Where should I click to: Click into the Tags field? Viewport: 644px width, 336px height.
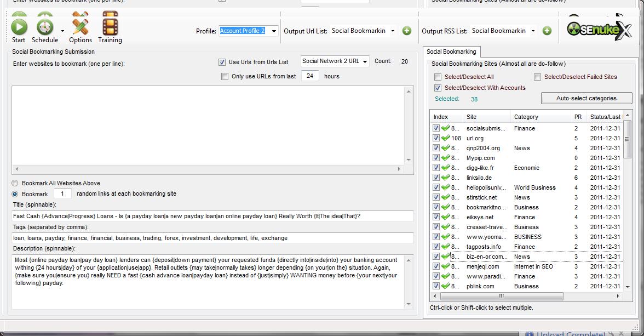[x=212, y=238]
